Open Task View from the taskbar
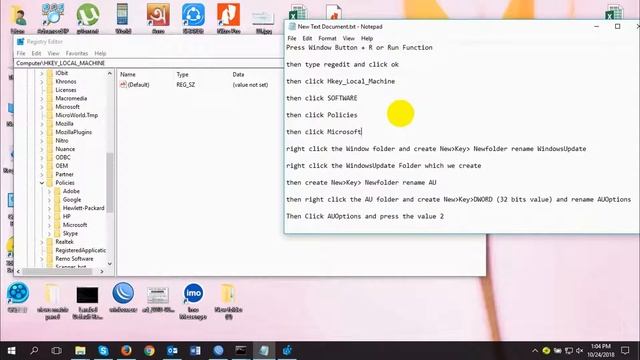 (57, 351)
